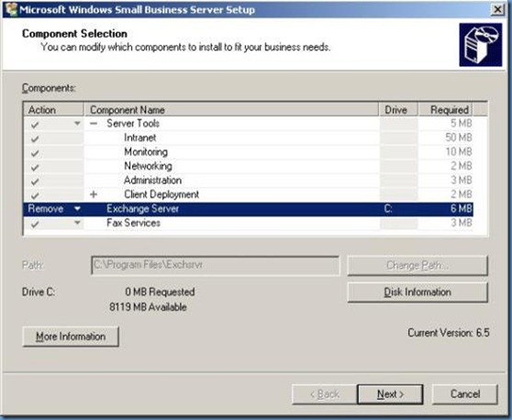The width and height of the screenshot is (512, 420).
Task: Click the Action column header
Action: click(54, 110)
